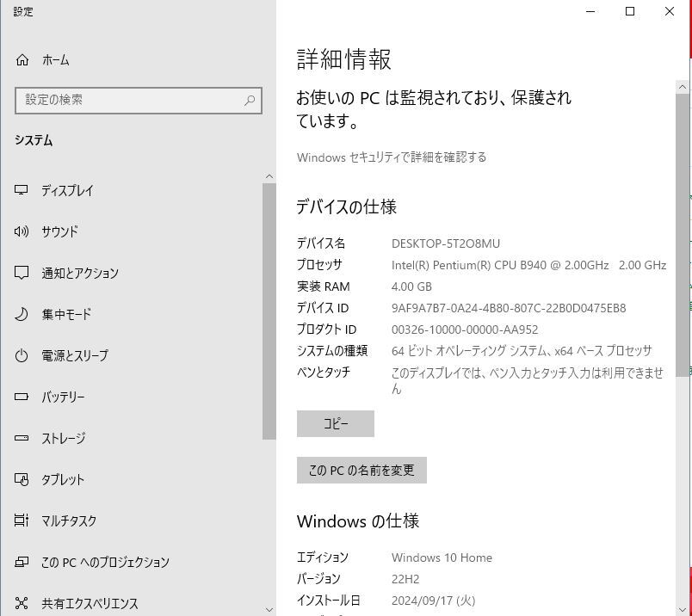692x616 pixels.
Task: Click the Display monitor icon
Action: [22, 190]
